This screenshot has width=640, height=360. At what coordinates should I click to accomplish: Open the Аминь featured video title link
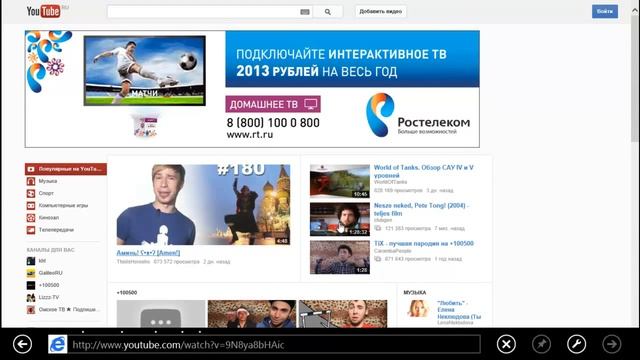click(x=148, y=253)
